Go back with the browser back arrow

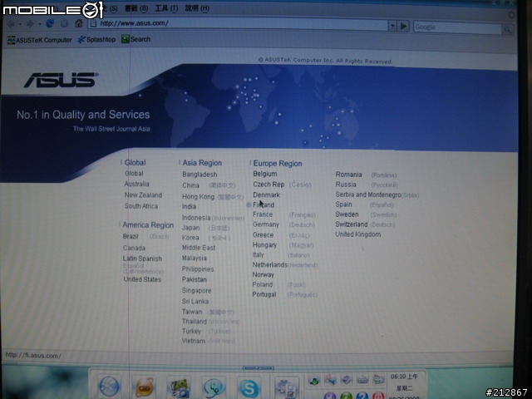[x=11, y=24]
